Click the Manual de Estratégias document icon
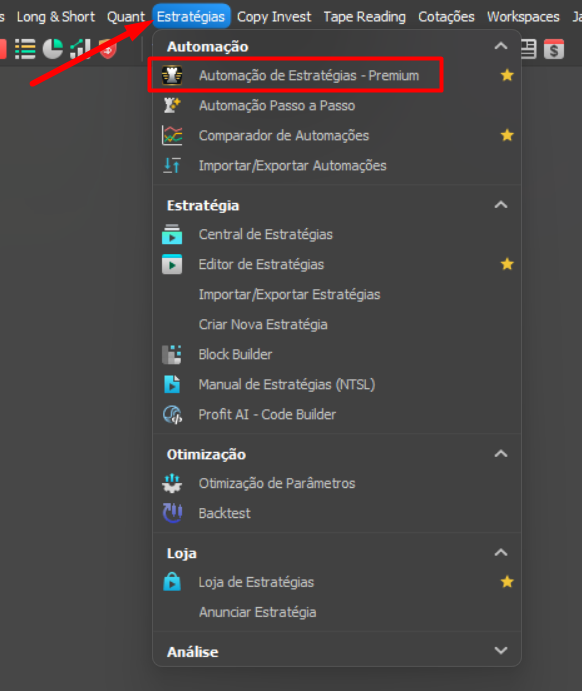 coord(172,384)
